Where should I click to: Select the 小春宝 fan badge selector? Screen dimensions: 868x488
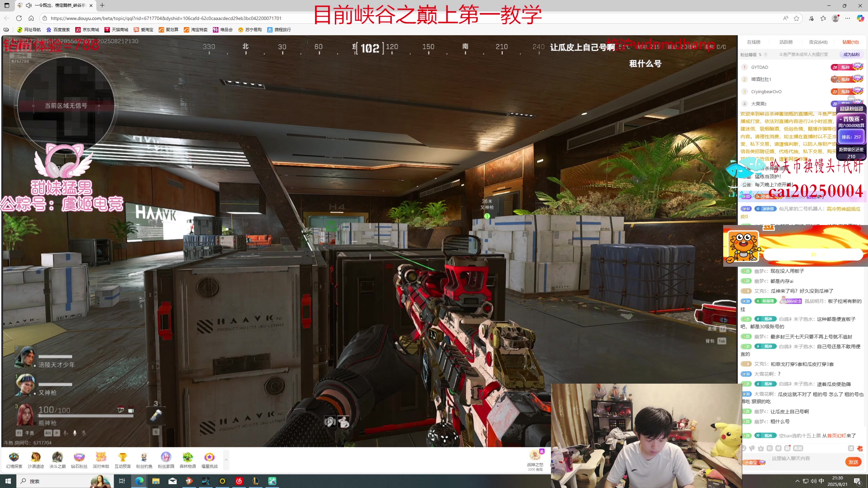(x=755, y=462)
